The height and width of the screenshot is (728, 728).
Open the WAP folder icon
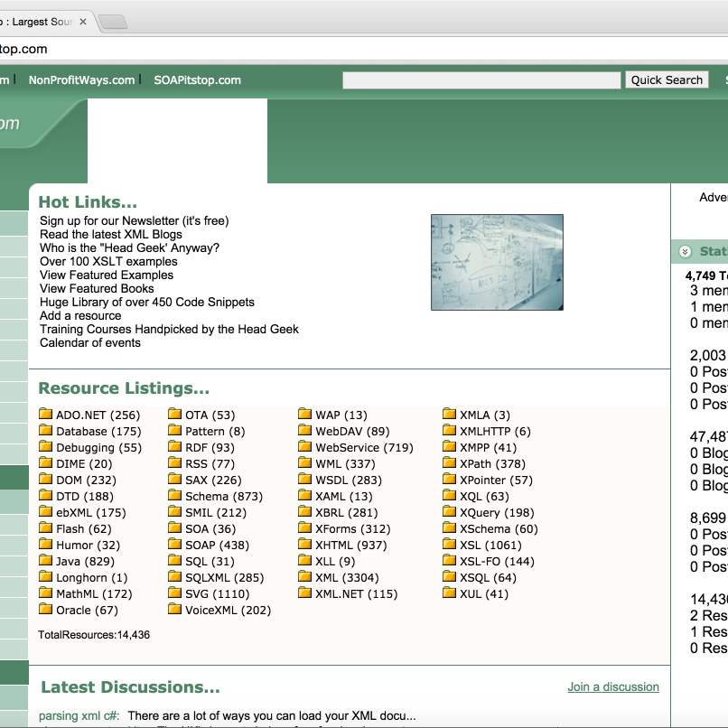304,413
